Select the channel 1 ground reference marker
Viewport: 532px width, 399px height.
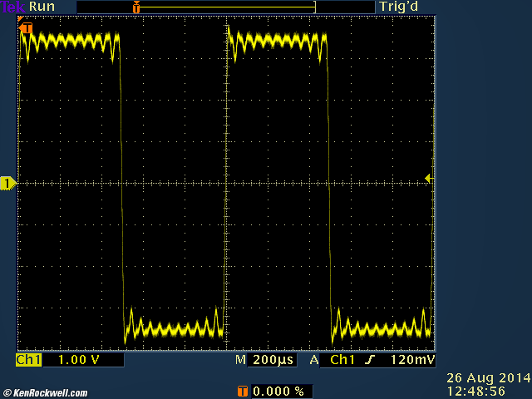(x=8, y=184)
